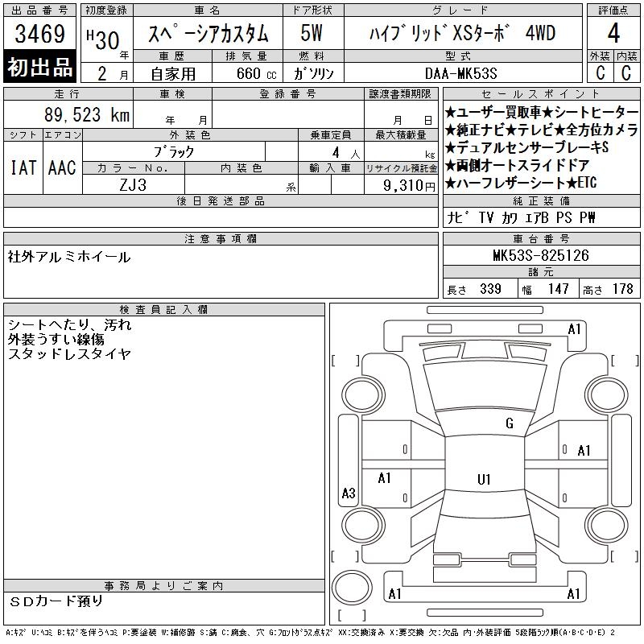Select the note 社外アルミホイール
This screenshot has height=644, width=644.
tap(69, 257)
